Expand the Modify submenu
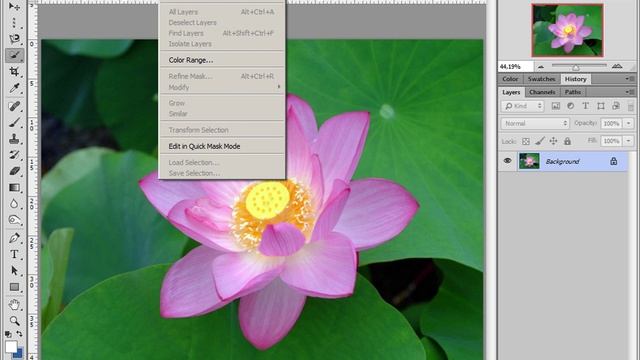640x360 pixels. click(x=222, y=87)
